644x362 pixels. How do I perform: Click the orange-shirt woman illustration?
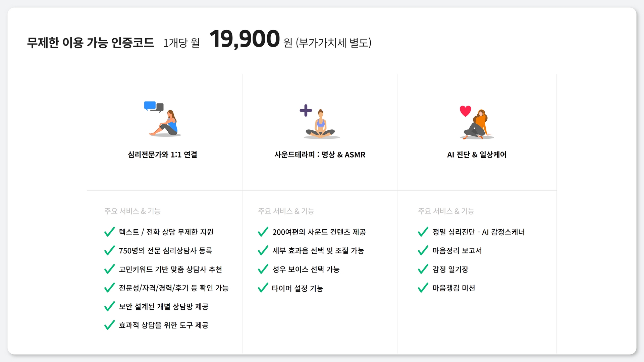pyautogui.click(x=477, y=124)
